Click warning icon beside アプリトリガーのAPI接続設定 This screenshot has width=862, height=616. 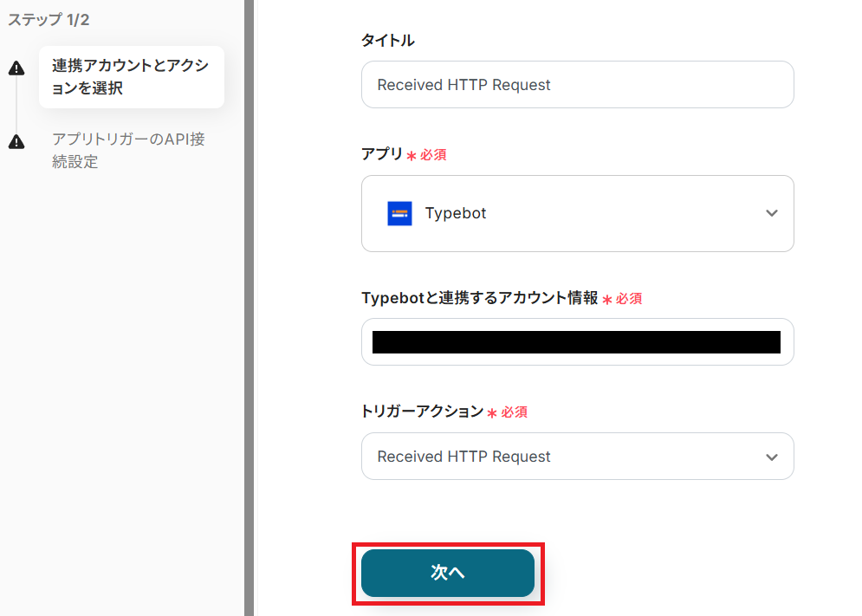[16, 141]
